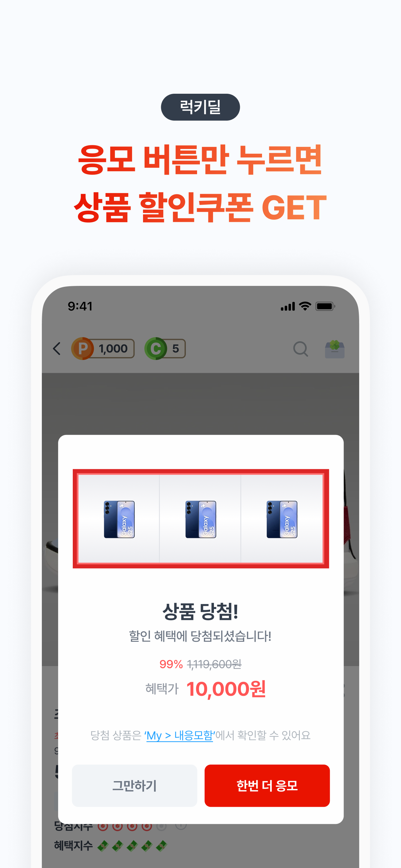
Task: Tap the 혜택지수 clover rating row
Action: point(111,846)
